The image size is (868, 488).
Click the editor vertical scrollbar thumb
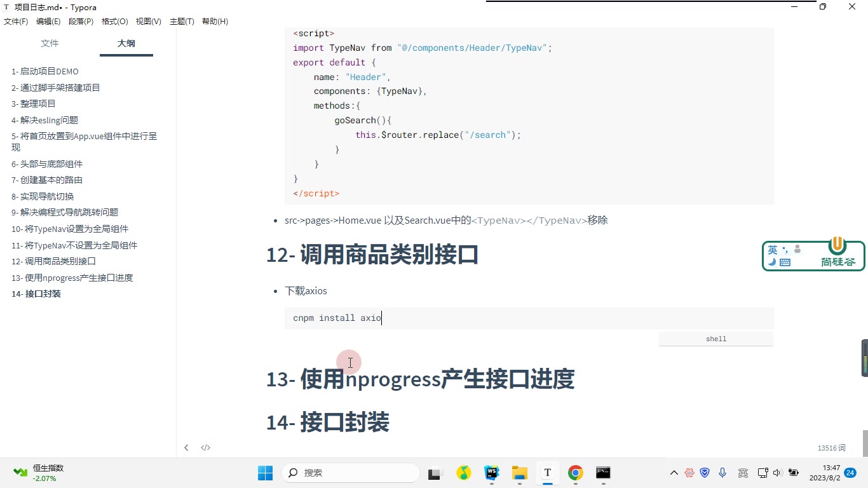(x=865, y=443)
